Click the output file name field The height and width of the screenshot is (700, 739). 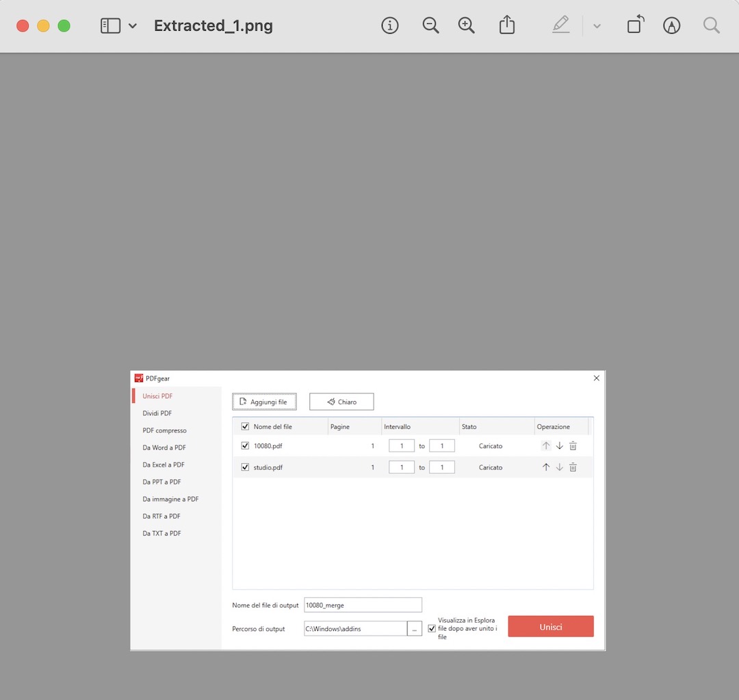tap(363, 605)
